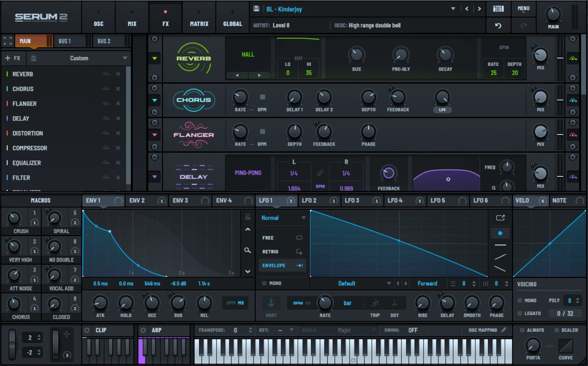Open the Forward playback direction dropdown
The height and width of the screenshot is (366, 588).
[427, 283]
